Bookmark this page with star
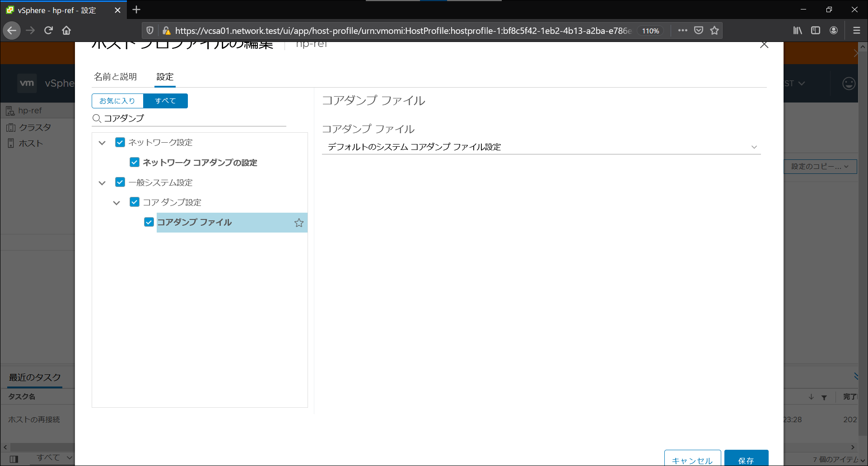The width and height of the screenshot is (868, 466). [x=714, y=30]
